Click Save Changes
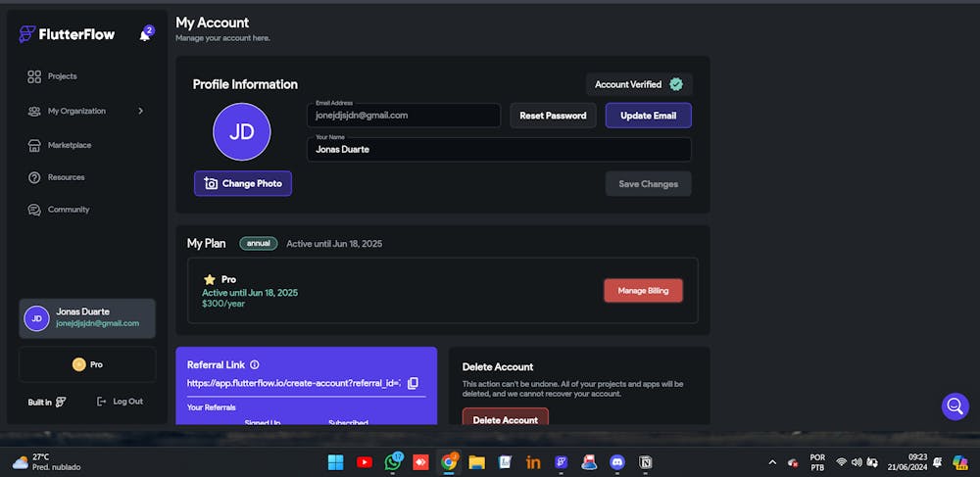This screenshot has height=477, width=980. [648, 184]
